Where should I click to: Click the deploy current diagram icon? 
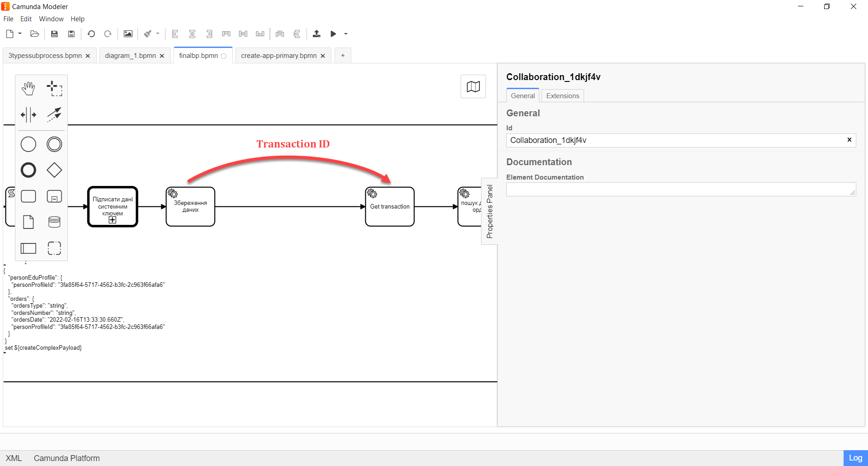pyautogui.click(x=316, y=34)
